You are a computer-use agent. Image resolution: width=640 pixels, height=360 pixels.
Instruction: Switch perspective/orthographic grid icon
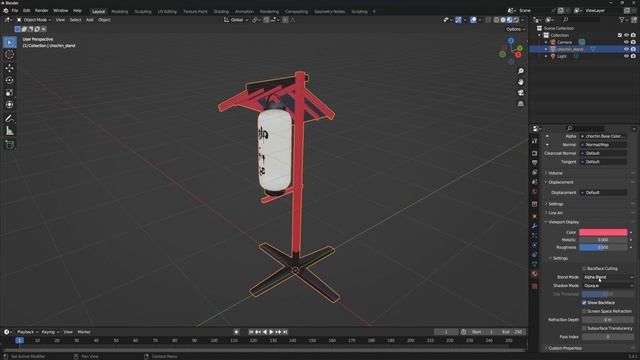[521, 104]
